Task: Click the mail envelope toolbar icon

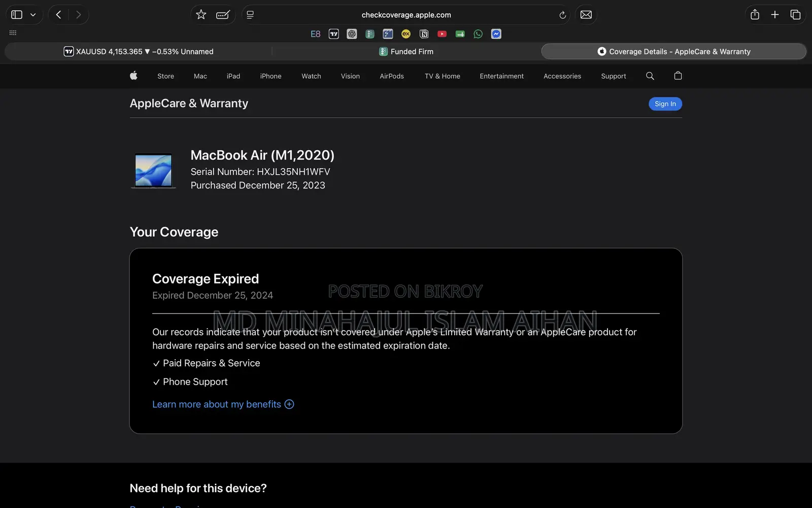Action: [586, 15]
